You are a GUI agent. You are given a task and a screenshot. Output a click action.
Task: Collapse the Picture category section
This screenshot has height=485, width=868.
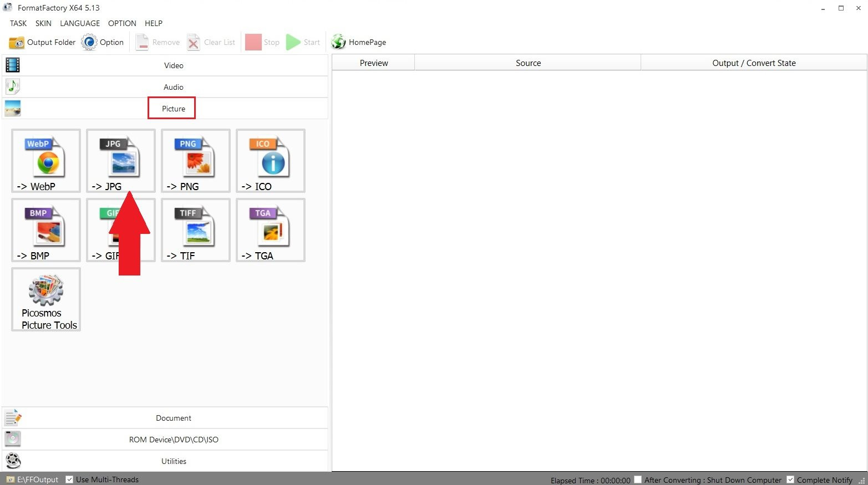(x=165, y=109)
